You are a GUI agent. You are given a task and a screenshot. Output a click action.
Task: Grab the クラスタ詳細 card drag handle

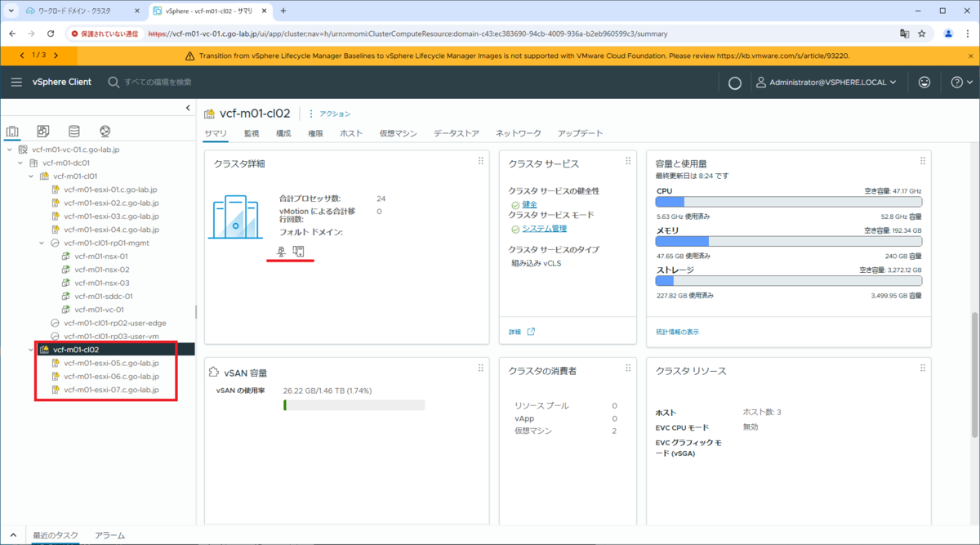coord(481,161)
